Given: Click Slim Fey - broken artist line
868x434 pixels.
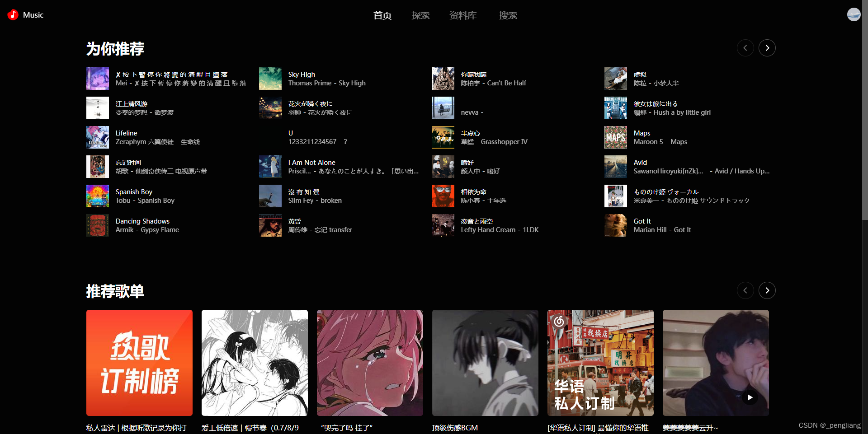Looking at the screenshot, I should (315, 201).
